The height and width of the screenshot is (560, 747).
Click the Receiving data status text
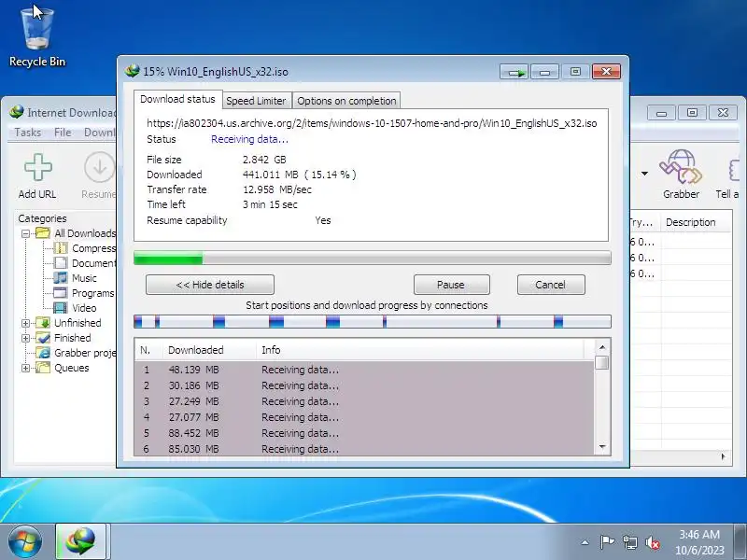[249, 139]
